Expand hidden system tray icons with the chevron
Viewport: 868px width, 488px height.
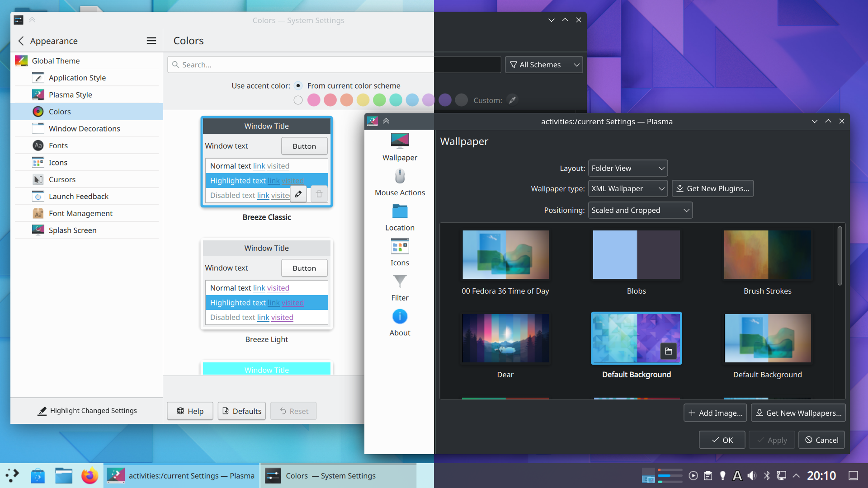pyautogui.click(x=796, y=475)
